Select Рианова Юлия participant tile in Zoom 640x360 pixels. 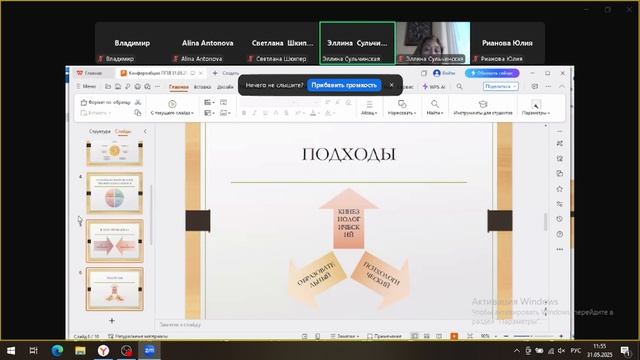[507, 43]
